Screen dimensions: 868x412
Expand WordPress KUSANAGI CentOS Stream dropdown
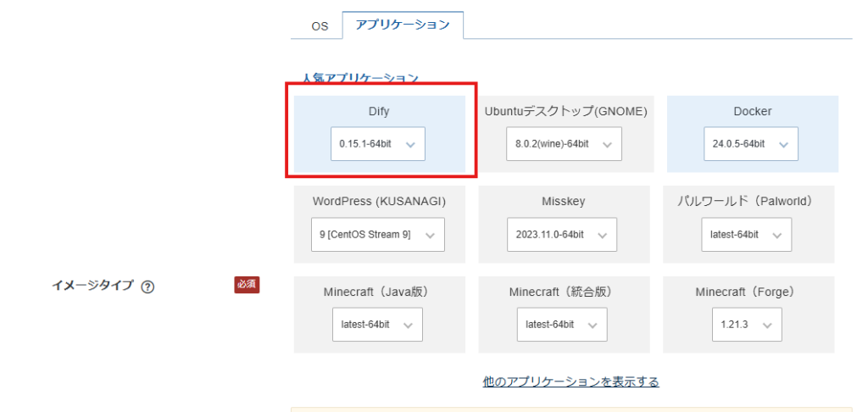377,235
